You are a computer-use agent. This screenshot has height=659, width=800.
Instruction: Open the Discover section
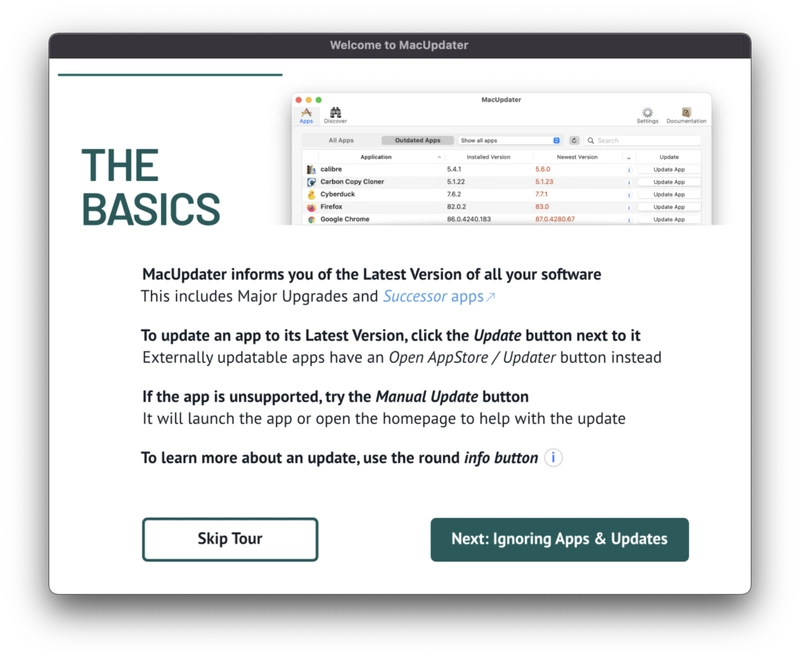tap(335, 113)
